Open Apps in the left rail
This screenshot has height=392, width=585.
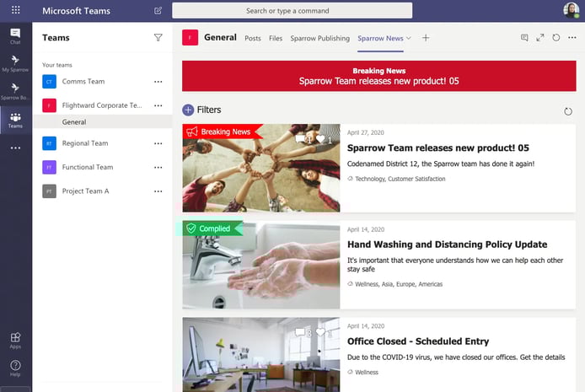pyautogui.click(x=15, y=339)
